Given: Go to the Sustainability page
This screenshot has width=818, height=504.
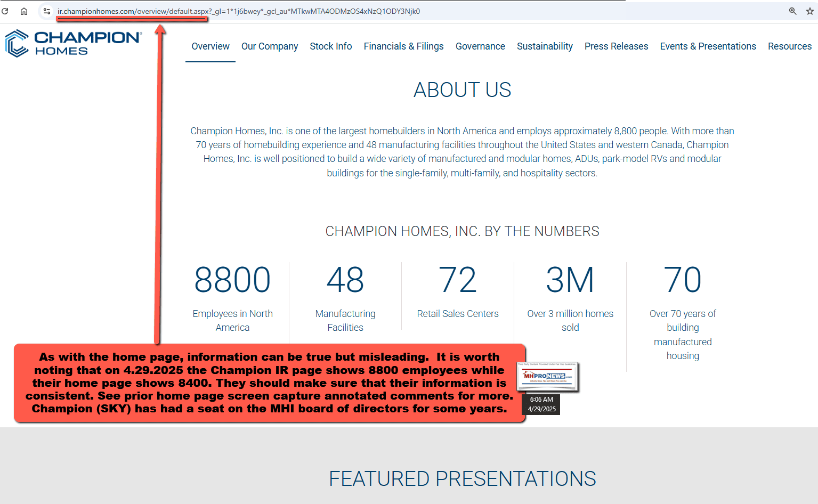Looking at the screenshot, I should coord(545,46).
